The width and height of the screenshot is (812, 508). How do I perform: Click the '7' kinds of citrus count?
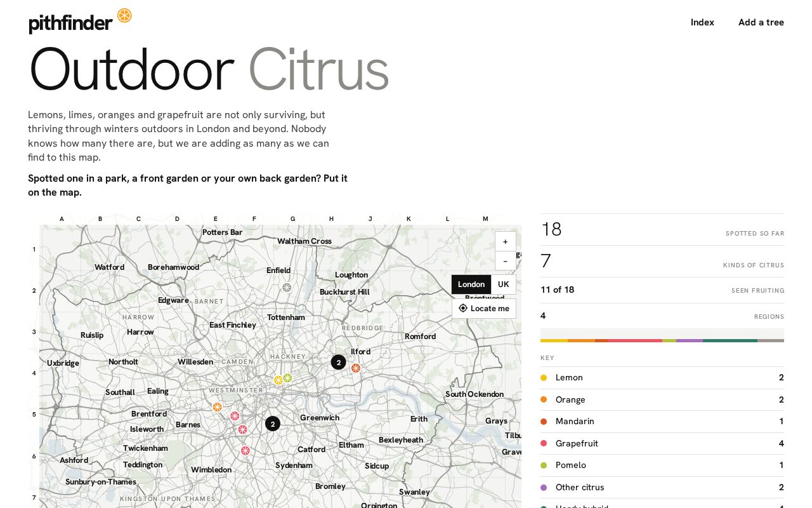pos(546,261)
